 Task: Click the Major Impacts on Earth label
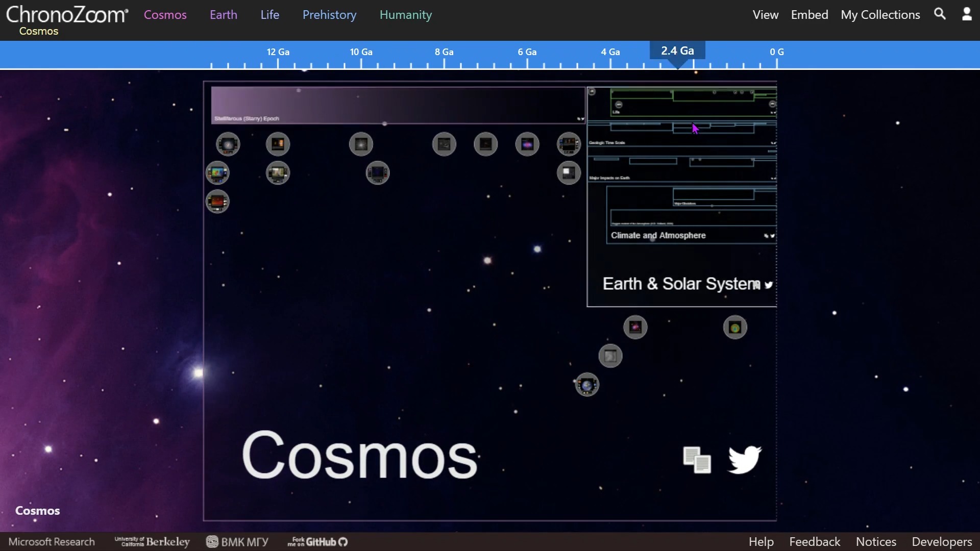click(x=609, y=178)
